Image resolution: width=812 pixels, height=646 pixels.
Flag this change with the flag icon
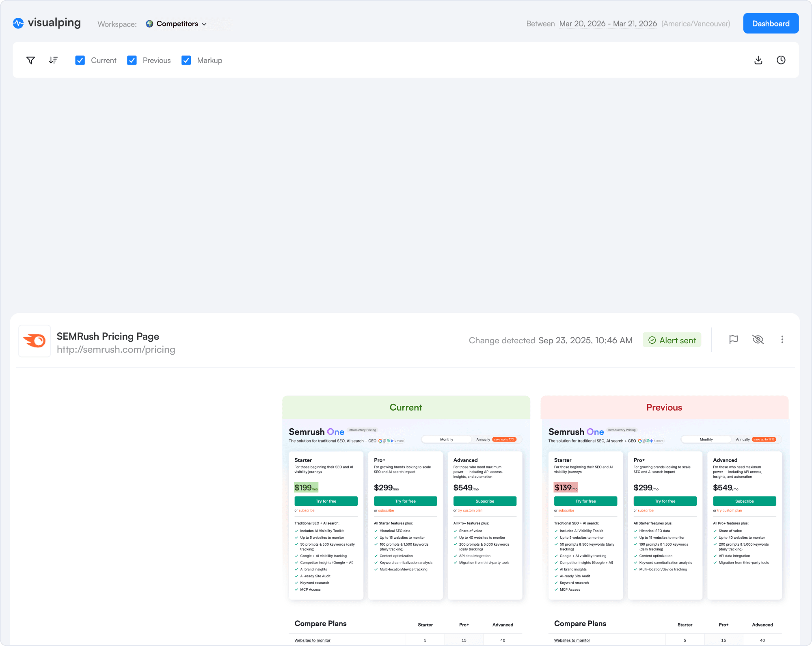pos(733,340)
